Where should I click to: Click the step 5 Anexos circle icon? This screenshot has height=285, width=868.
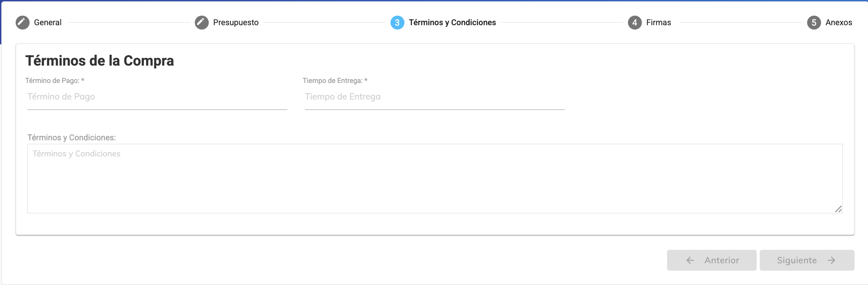click(814, 23)
